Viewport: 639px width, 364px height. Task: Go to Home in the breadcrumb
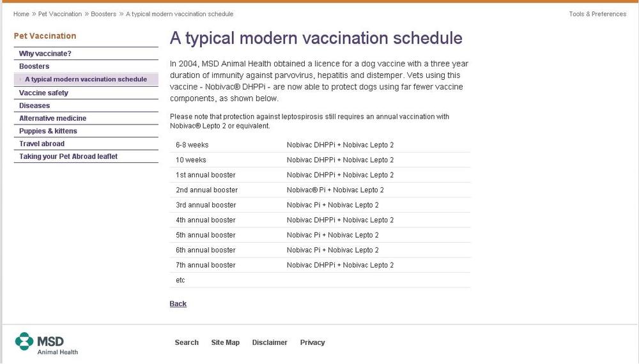(21, 14)
